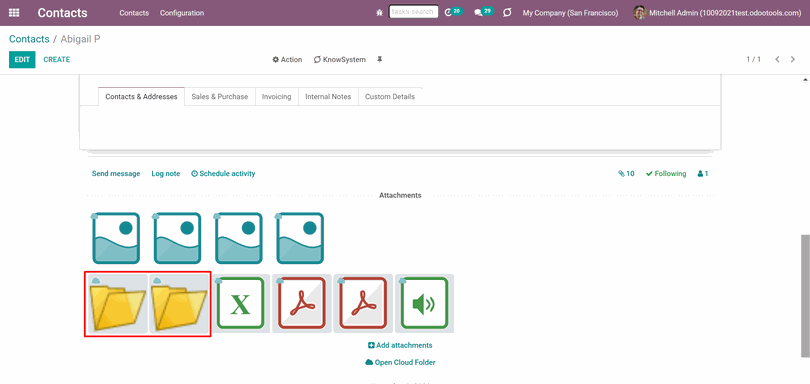Open conversations icon with 29 badge
810x384 pixels.
click(484, 12)
